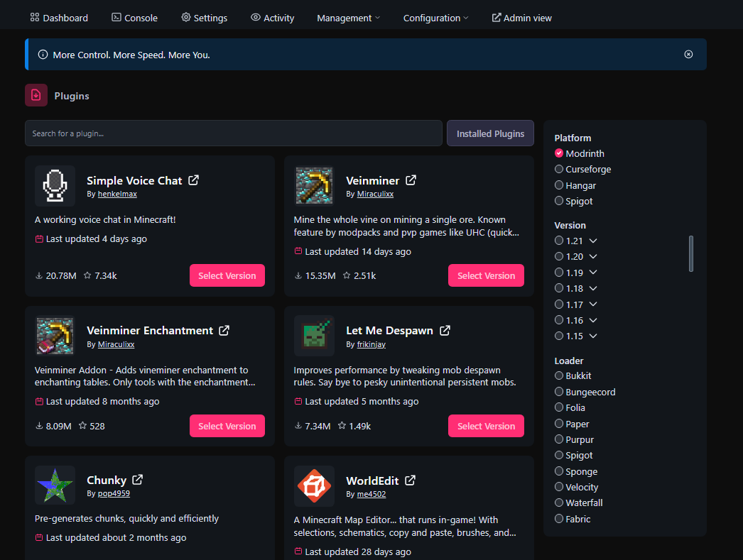This screenshot has width=743, height=560.
Task: Open author henkelmax profile link
Action: pyautogui.click(x=117, y=194)
